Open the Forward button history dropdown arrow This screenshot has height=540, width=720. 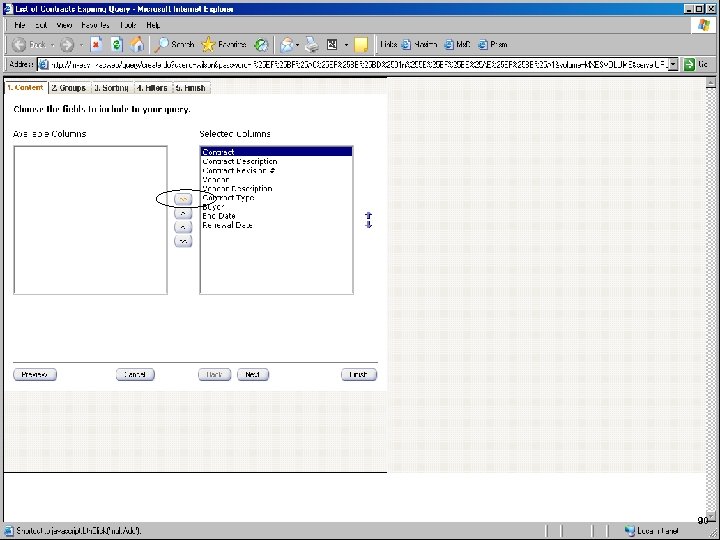pos(81,45)
